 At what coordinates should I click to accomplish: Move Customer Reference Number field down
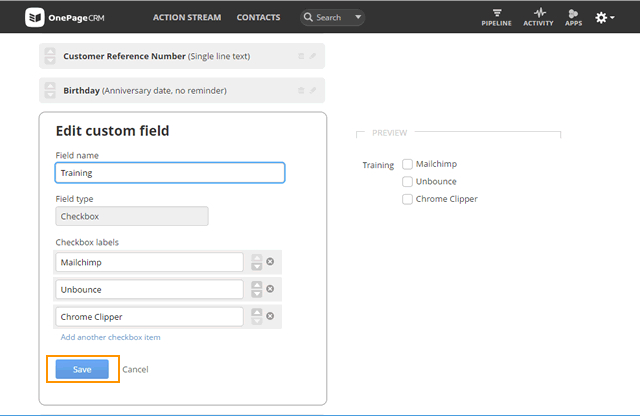[x=50, y=60]
